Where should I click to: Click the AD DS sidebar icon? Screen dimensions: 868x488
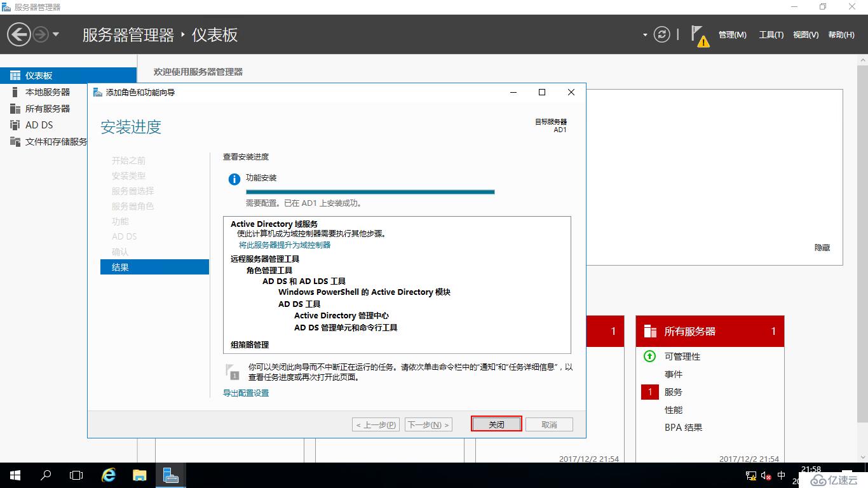pos(15,125)
